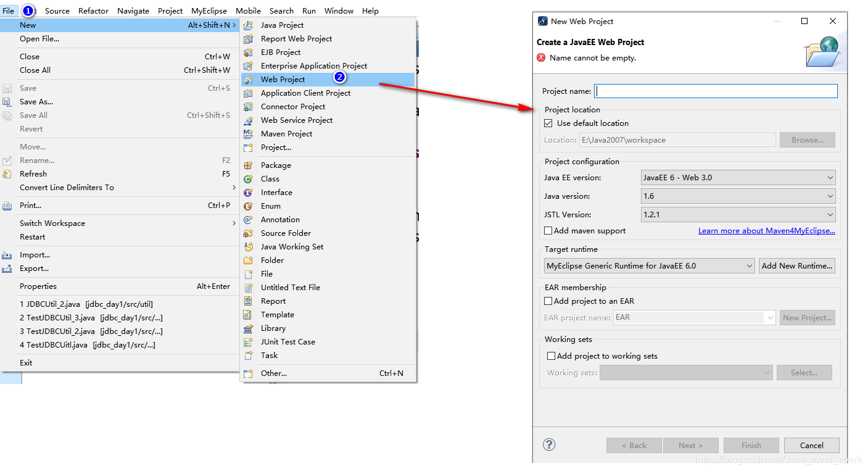Click the Web Service Project icon
Screen dimensions: 868x471
tap(248, 120)
